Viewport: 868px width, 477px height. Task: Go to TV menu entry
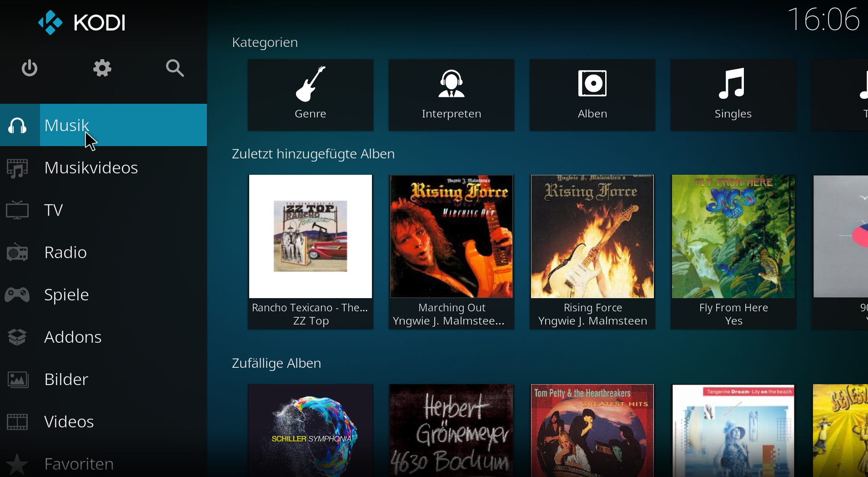click(103, 210)
